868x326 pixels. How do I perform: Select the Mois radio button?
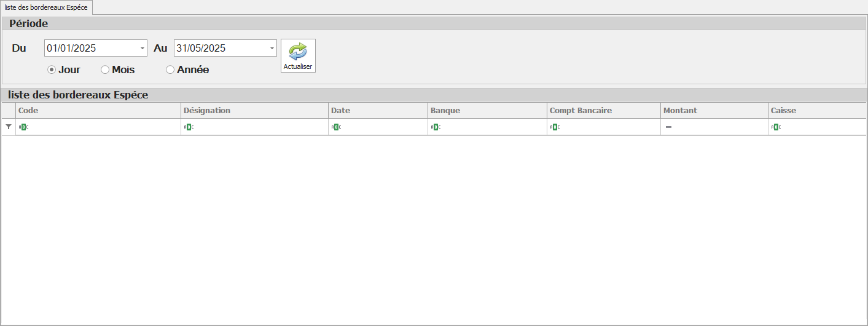(105, 70)
